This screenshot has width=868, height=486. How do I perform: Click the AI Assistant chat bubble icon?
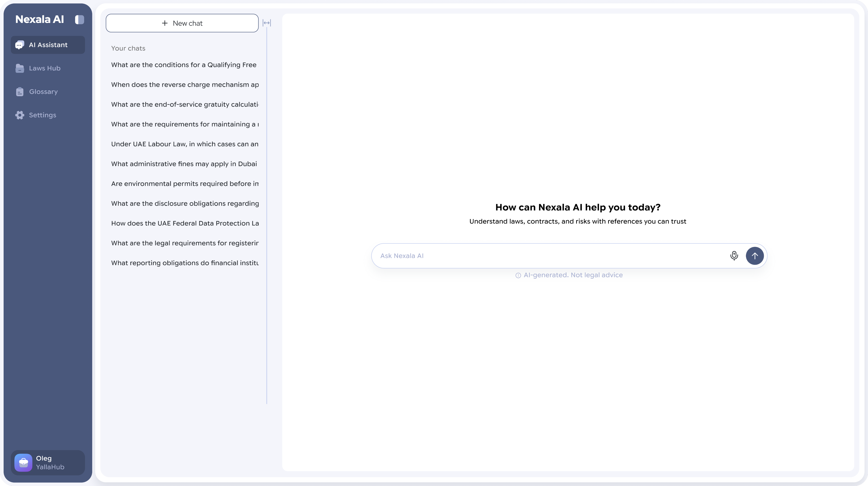[x=19, y=45]
